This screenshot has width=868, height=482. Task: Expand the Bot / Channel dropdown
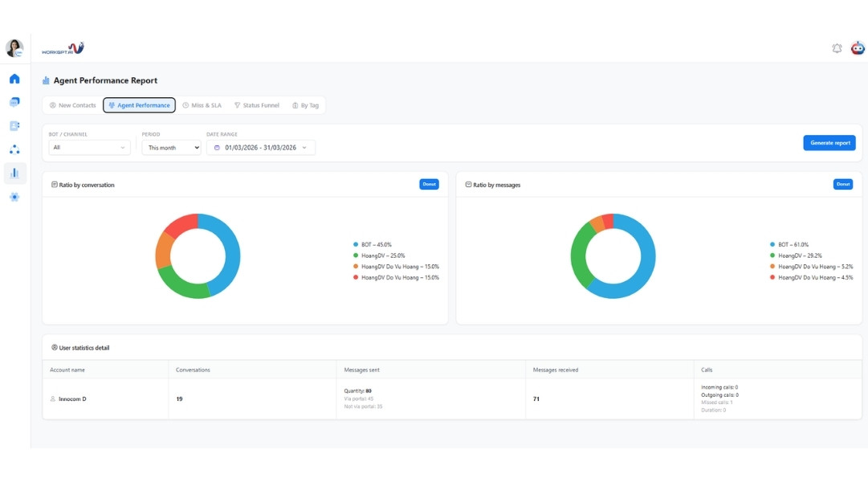pyautogui.click(x=89, y=148)
